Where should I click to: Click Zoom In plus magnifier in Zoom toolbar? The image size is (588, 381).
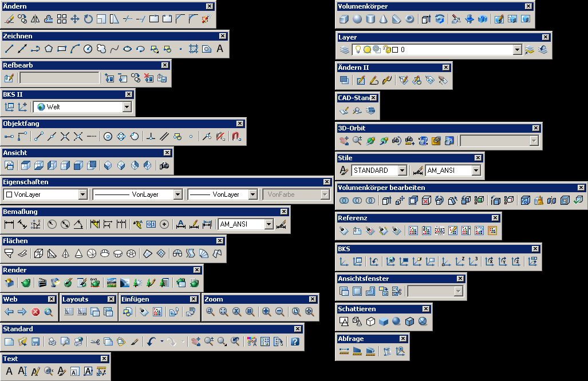266,312
